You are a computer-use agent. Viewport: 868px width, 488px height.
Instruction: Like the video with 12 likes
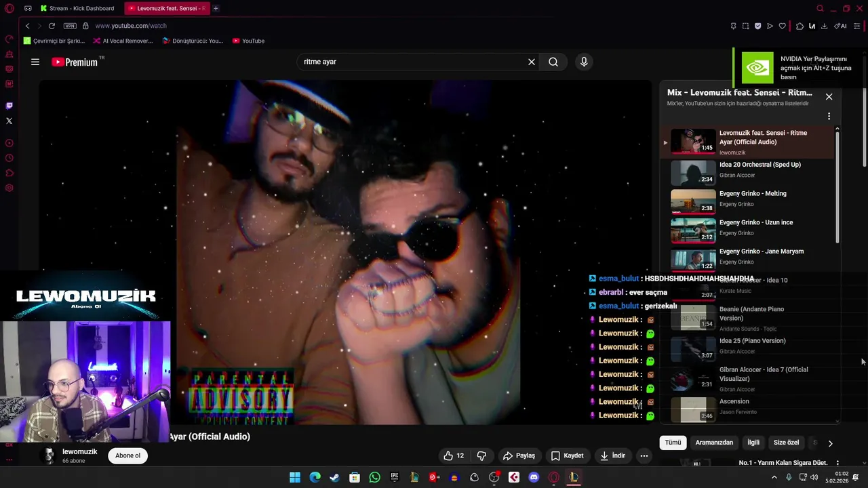(454, 456)
